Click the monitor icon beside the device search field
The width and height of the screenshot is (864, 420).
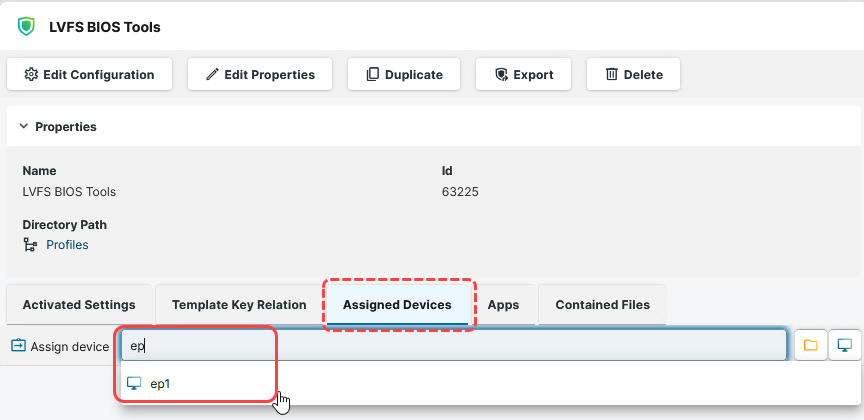845,346
